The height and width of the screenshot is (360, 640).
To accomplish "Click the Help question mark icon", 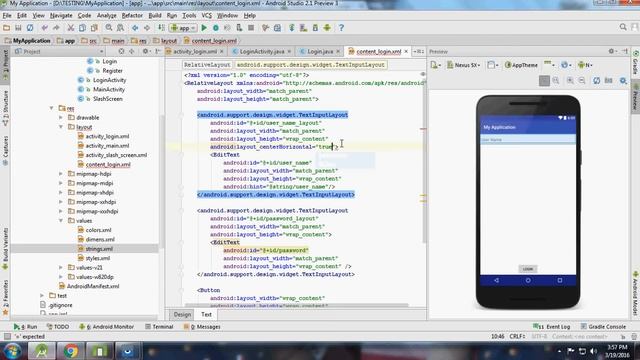I will pyautogui.click(x=341, y=28).
